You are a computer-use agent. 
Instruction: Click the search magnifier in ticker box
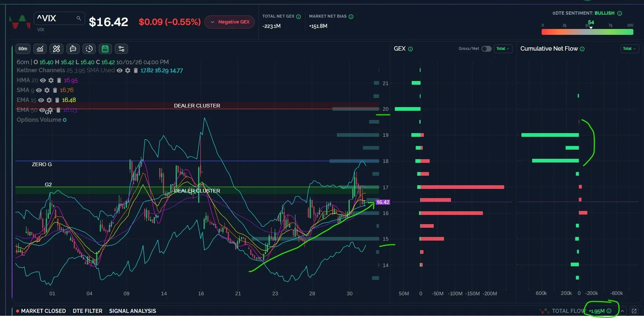click(79, 18)
